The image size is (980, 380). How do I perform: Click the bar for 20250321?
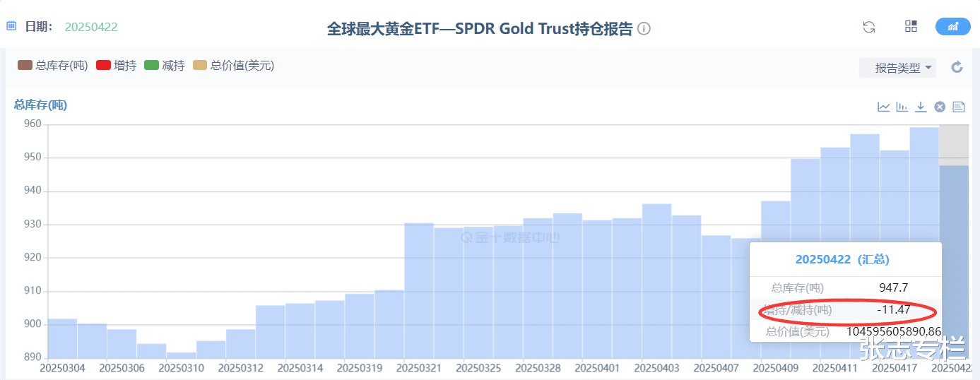419,290
